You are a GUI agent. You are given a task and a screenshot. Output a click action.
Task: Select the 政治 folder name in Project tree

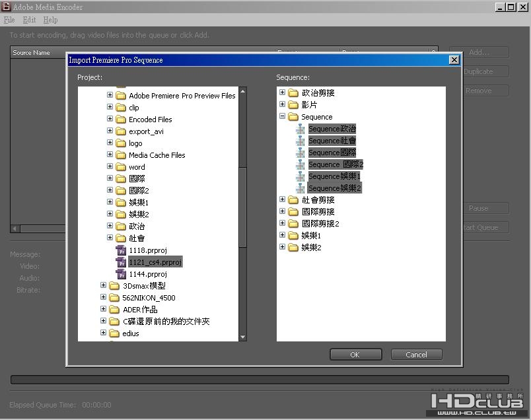[137, 227]
